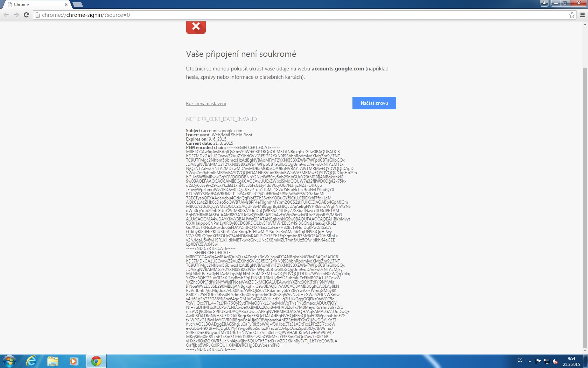
Task: Click the heading Vaše připojení není soukromé
Action: pos(241,54)
